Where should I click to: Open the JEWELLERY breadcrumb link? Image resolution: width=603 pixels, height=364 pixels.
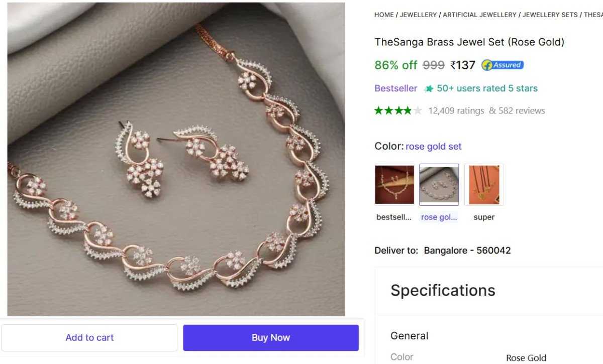(418, 15)
